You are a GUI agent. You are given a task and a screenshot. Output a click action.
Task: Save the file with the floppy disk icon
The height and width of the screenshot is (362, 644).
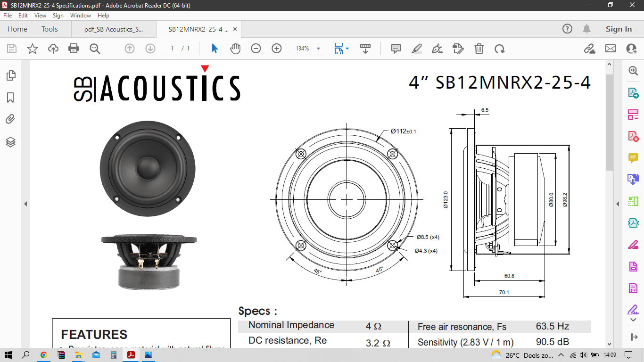click(x=12, y=49)
